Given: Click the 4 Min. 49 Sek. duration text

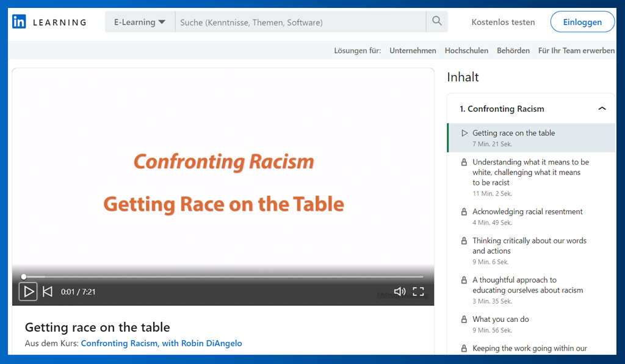Looking at the screenshot, I should [493, 223].
